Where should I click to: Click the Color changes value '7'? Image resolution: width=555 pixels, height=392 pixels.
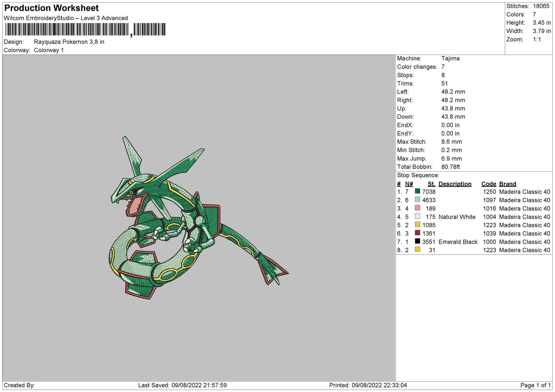coord(443,67)
